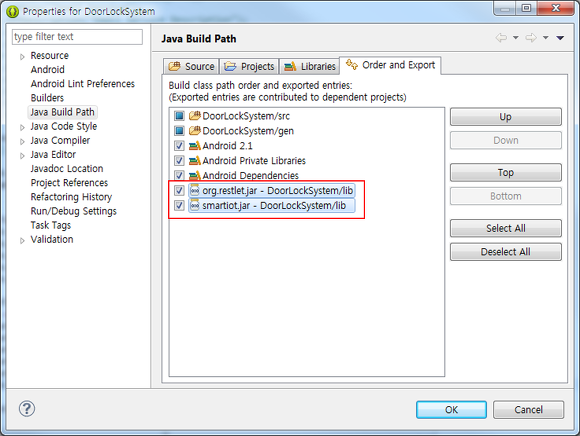Focus the type filter text field

[77, 37]
